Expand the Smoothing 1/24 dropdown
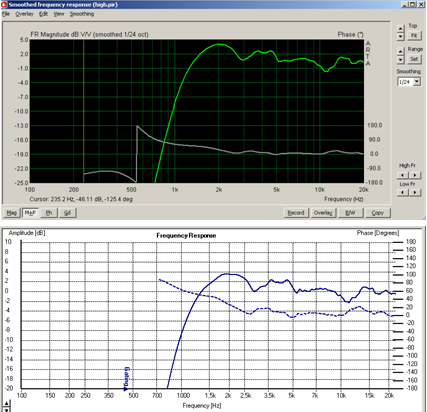 (x=417, y=82)
